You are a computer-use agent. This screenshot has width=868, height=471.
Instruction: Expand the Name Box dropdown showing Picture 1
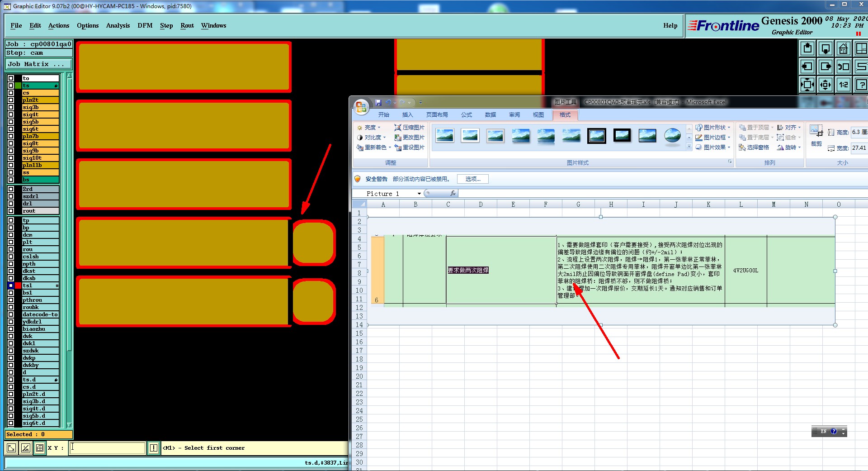[419, 194]
